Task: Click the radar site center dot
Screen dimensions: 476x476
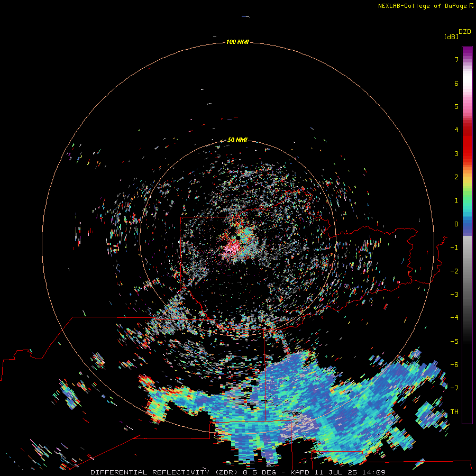Action: click(x=238, y=237)
